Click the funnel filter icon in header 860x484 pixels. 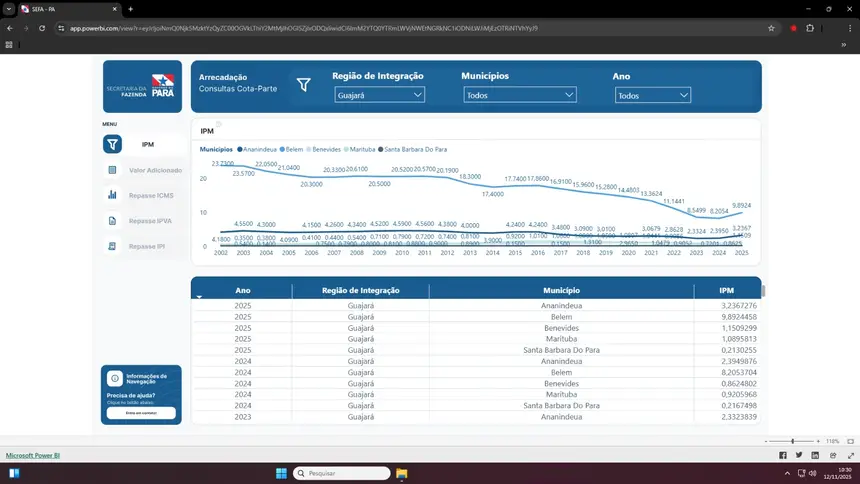click(303, 85)
